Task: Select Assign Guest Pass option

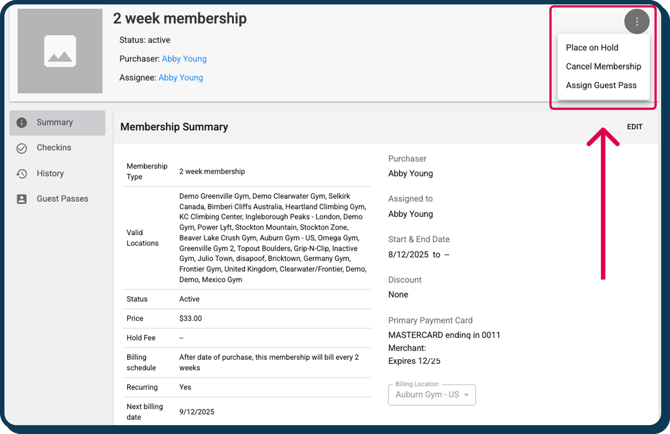Action: pos(601,86)
